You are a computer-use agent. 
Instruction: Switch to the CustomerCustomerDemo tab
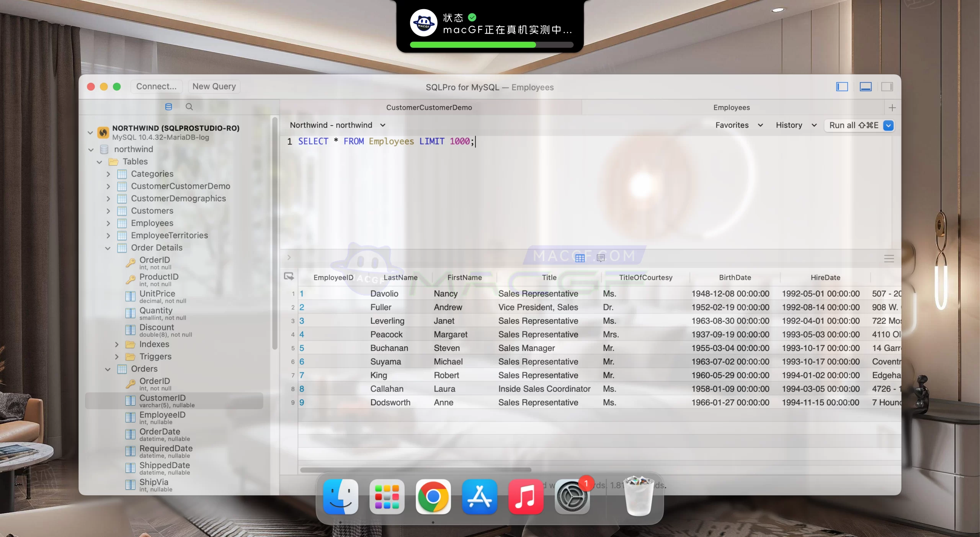[430, 107]
